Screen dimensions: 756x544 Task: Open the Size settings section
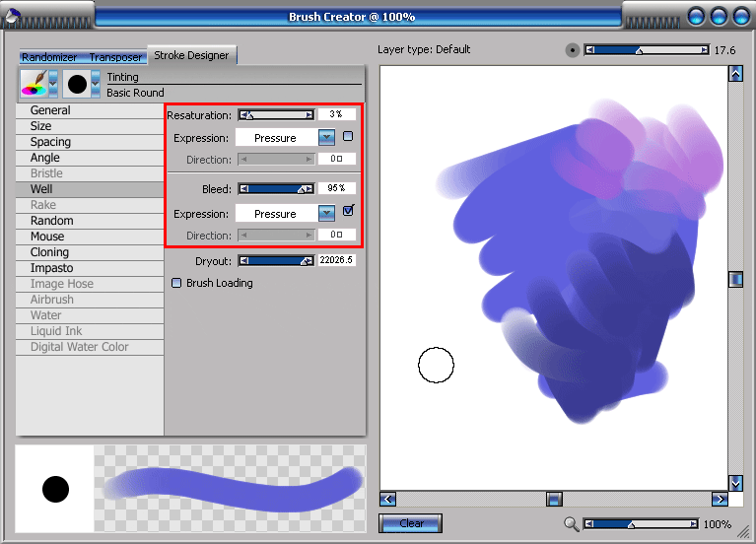[90, 126]
